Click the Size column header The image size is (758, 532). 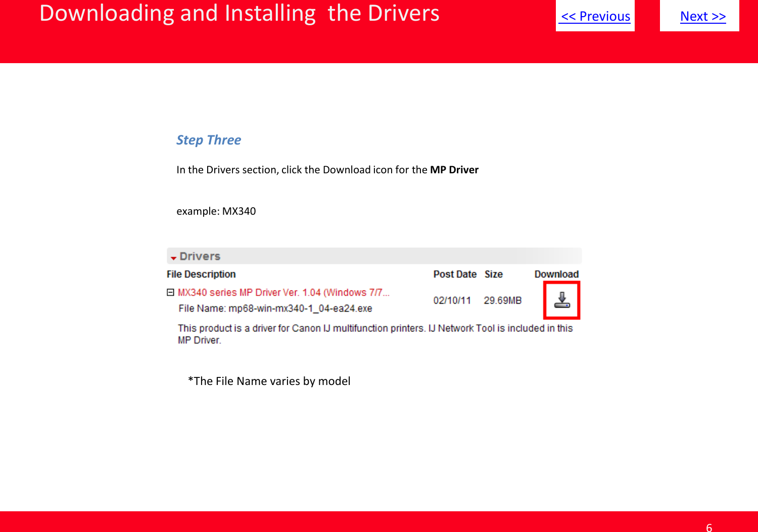494,274
